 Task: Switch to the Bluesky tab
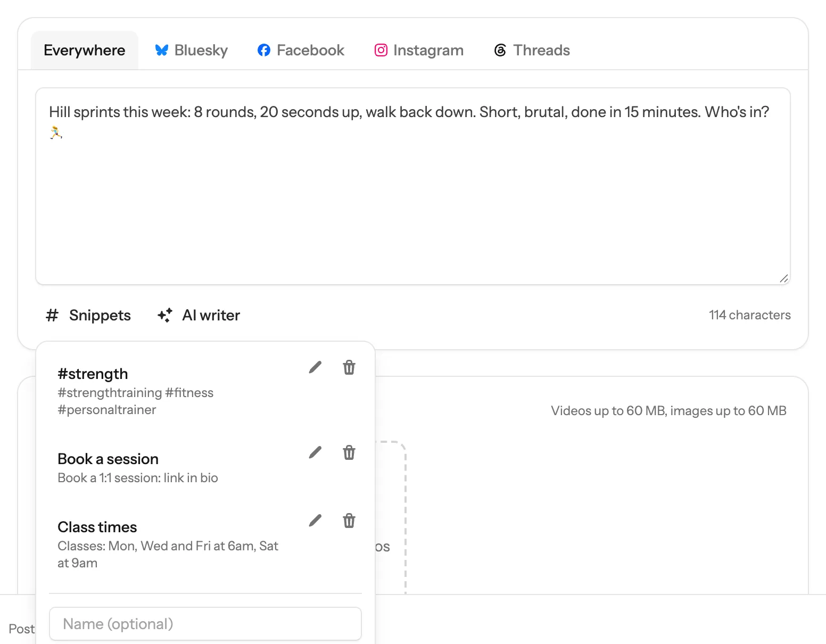click(191, 50)
